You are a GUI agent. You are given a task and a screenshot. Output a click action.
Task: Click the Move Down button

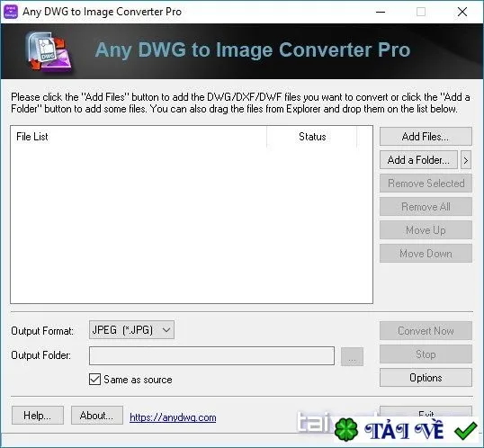[426, 254]
